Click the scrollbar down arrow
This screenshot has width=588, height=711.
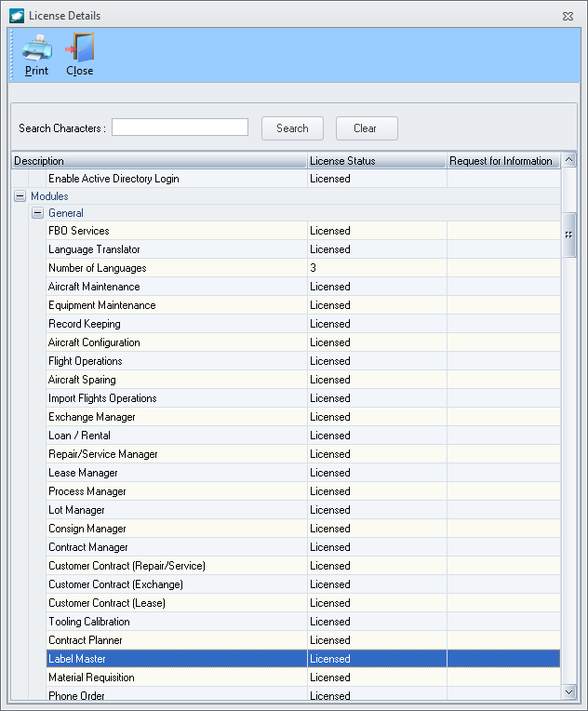[x=569, y=692]
